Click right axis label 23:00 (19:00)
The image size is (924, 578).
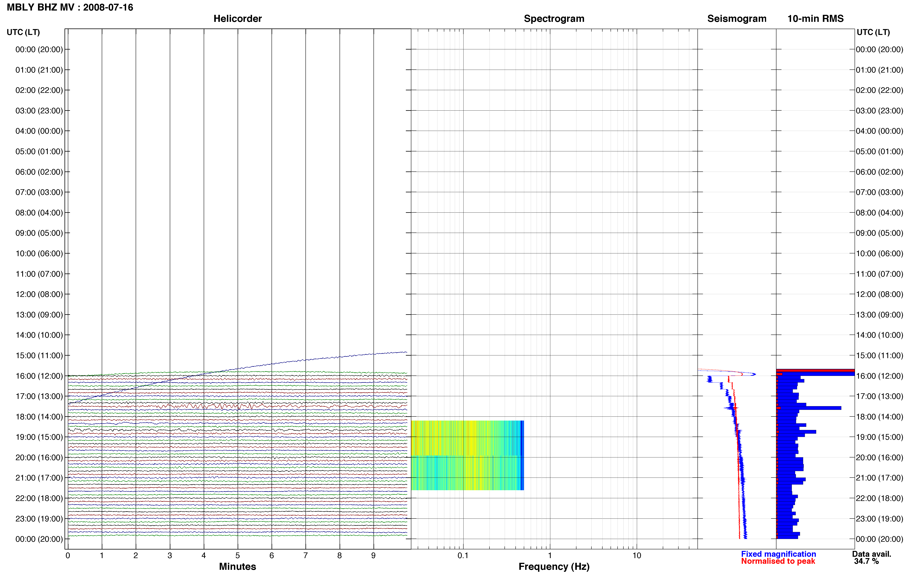879,519
